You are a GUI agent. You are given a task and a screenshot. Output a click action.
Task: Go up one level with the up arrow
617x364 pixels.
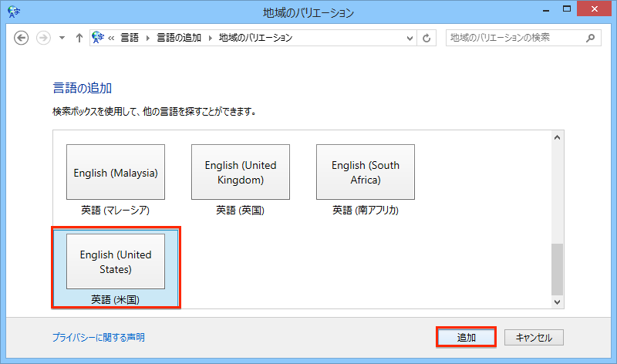click(x=79, y=38)
